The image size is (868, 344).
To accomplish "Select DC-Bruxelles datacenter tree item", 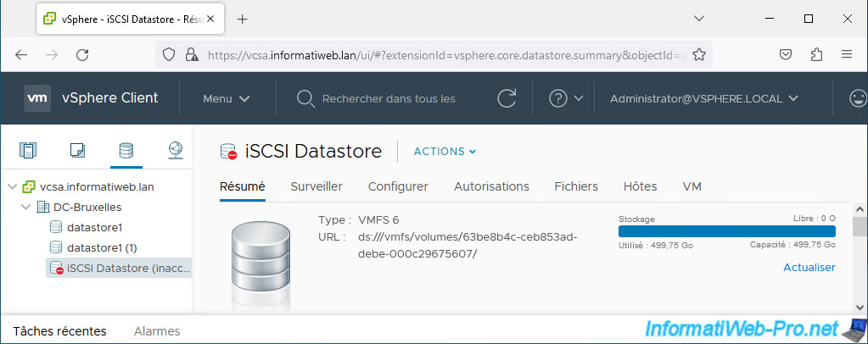I will tap(87, 207).
